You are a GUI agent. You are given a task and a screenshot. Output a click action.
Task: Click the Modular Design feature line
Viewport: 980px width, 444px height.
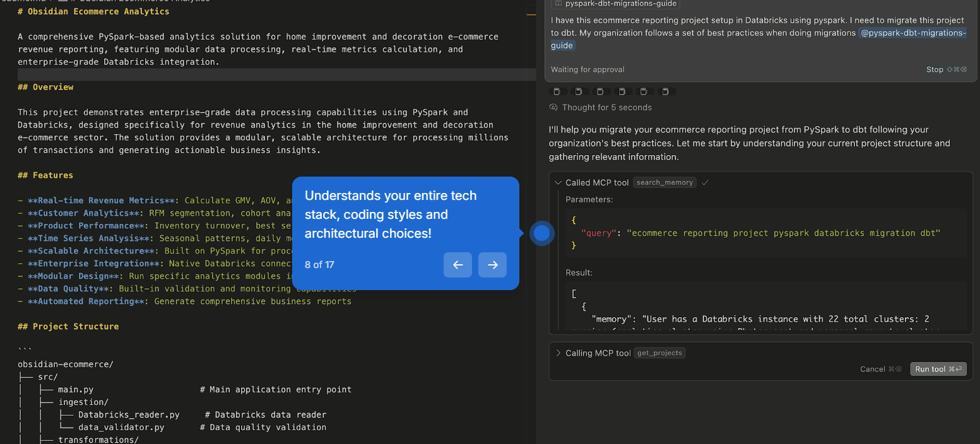155,276
